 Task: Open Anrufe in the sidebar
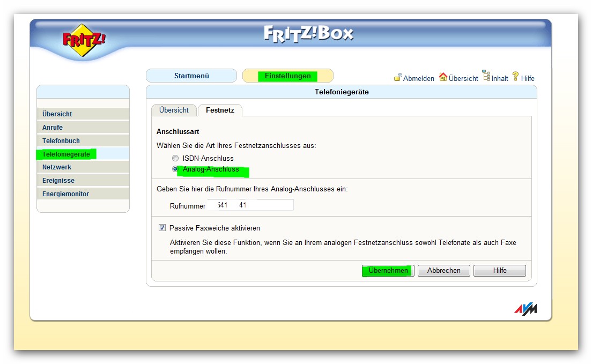(83, 127)
